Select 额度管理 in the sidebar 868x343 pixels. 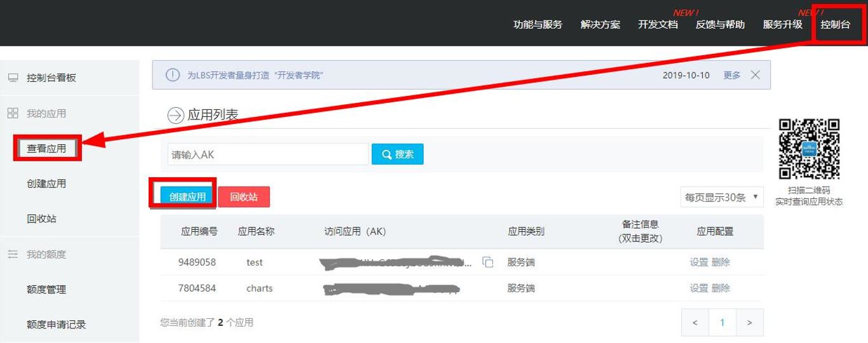46,290
